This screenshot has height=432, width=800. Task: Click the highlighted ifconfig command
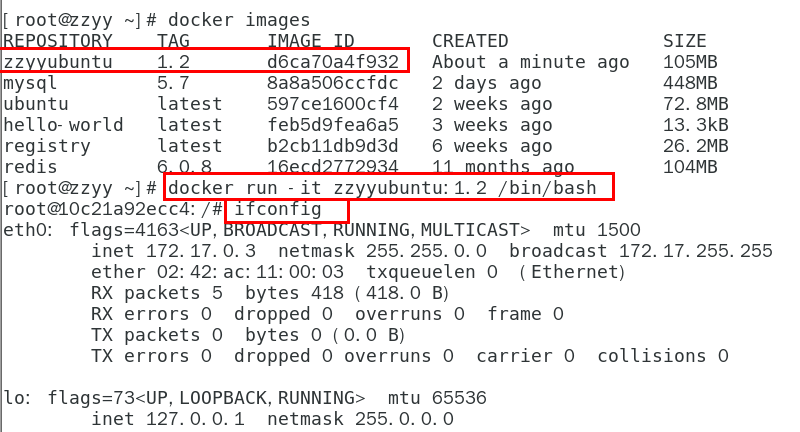[x=286, y=209]
